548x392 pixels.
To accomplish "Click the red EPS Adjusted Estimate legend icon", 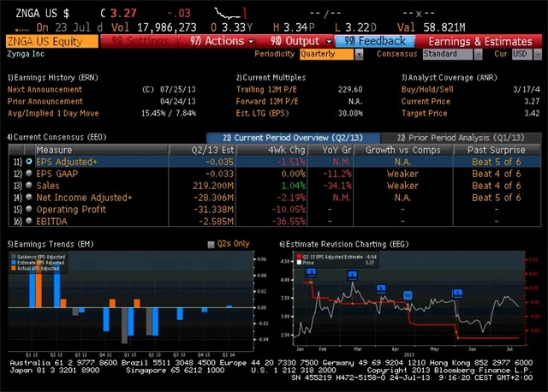I will (x=298, y=256).
